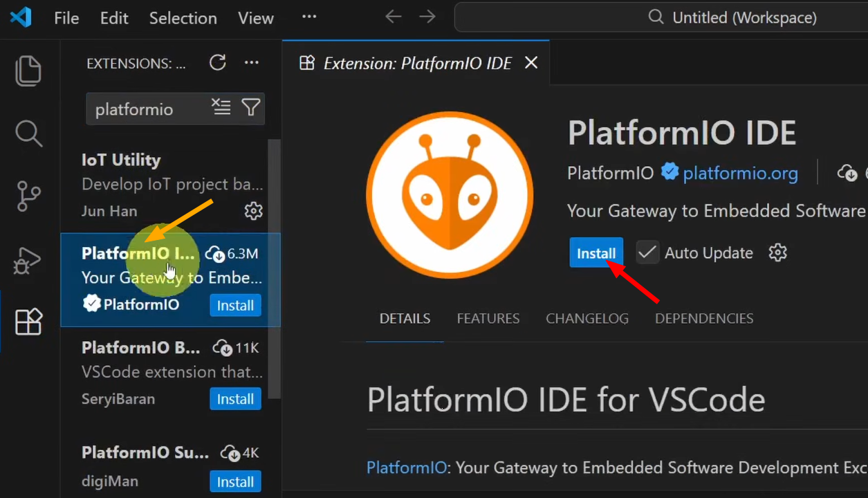This screenshot has width=868, height=498.
Task: Install PlatformIO IDE from details page
Action: pyautogui.click(x=596, y=253)
